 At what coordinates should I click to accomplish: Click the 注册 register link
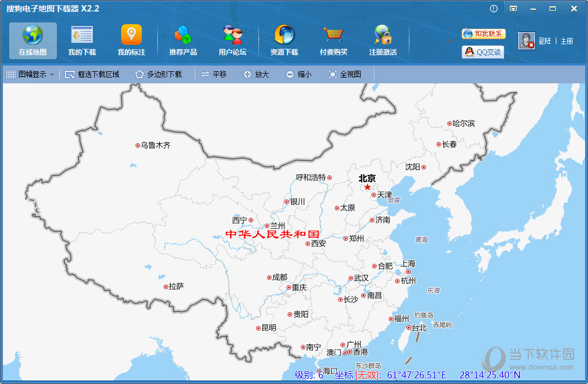[x=567, y=41]
